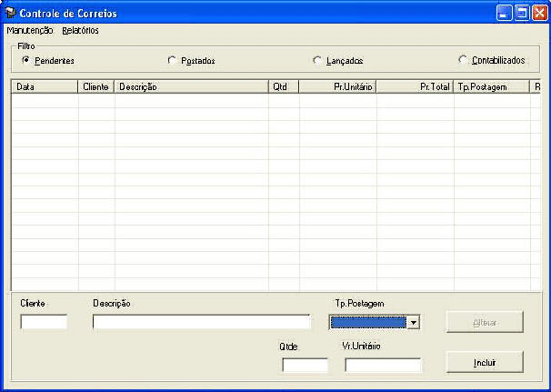
Task: Focus the Descrição text box
Action: point(201,321)
